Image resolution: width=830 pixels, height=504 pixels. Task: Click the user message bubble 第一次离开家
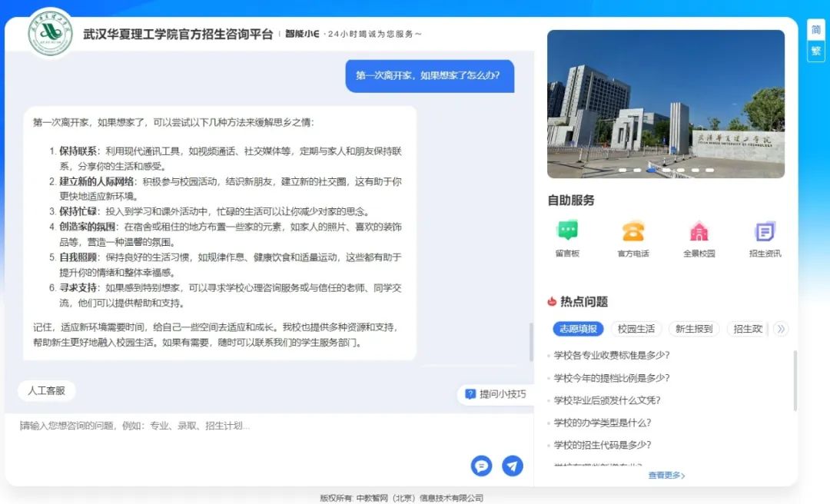point(430,76)
